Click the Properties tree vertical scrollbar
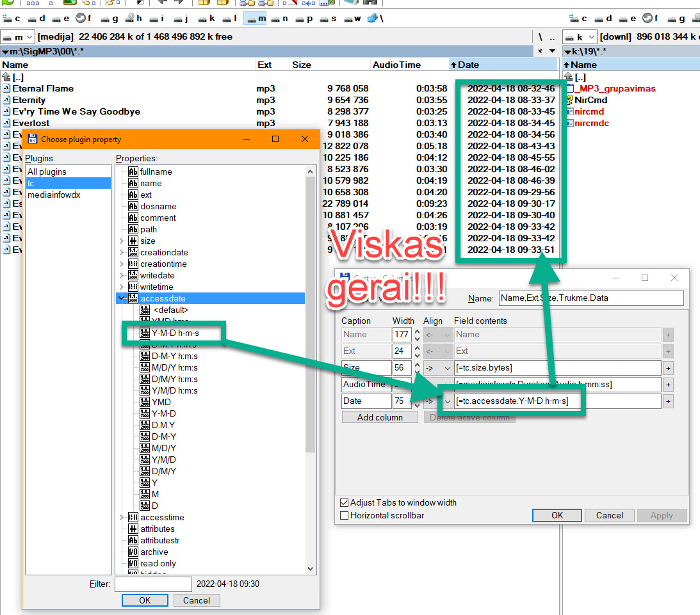The width and height of the screenshot is (700, 615). pyautogui.click(x=311, y=320)
